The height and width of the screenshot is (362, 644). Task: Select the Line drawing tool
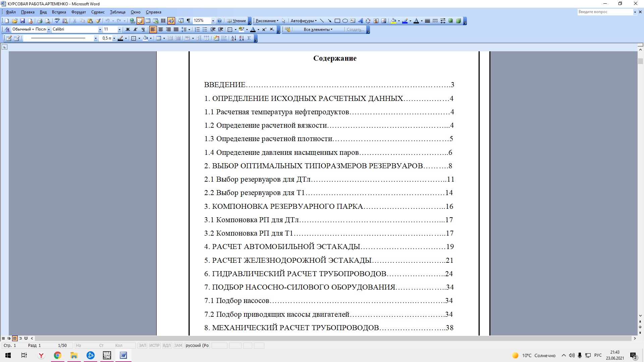pos(322,21)
